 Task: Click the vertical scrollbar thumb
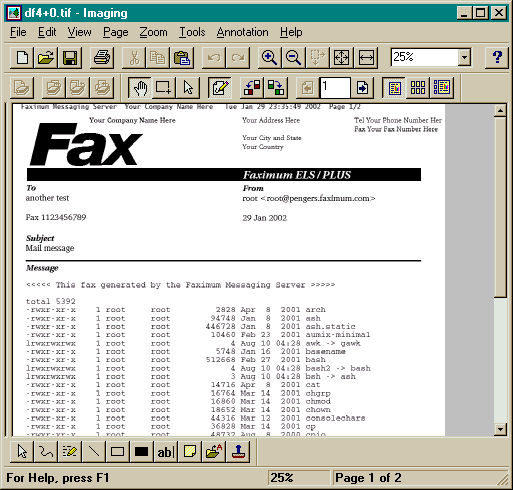pyautogui.click(x=500, y=207)
